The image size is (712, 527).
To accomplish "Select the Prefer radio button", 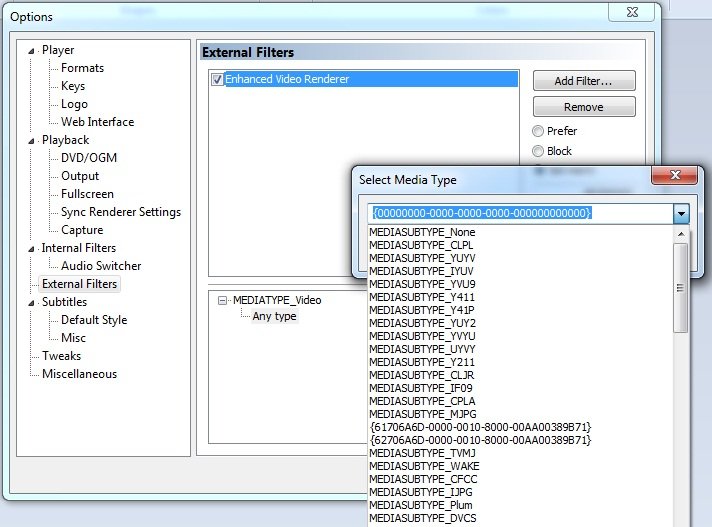I will (538, 131).
